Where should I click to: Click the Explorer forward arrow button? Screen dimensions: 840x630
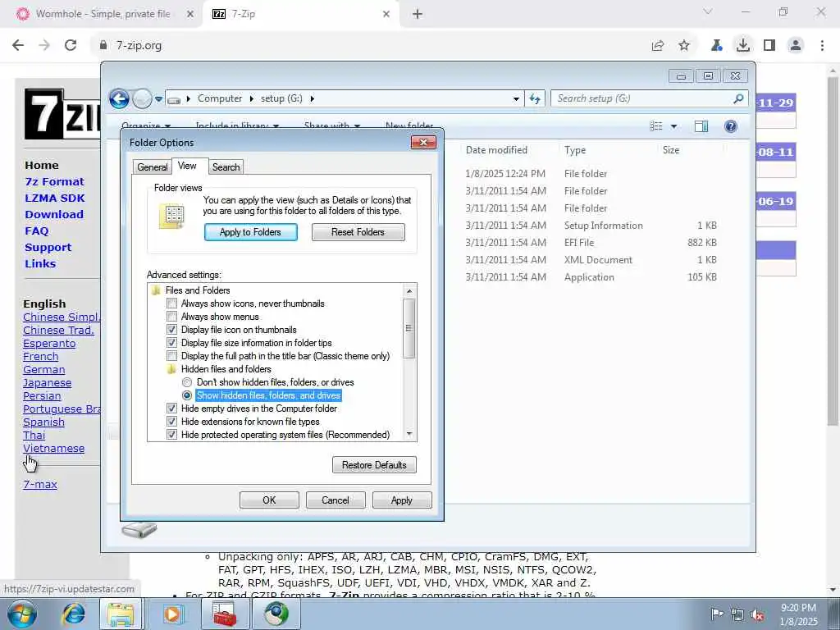coord(142,98)
